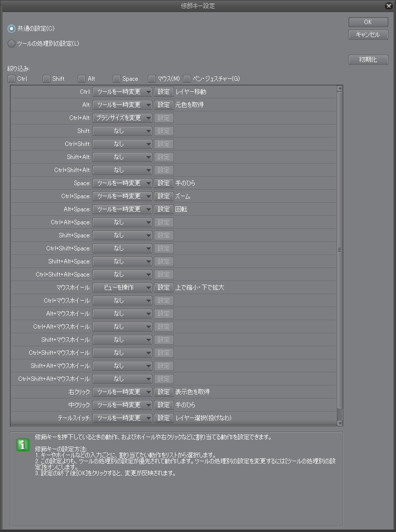Click the 表示色を取得 text
The width and height of the screenshot is (396, 532).
192,392
